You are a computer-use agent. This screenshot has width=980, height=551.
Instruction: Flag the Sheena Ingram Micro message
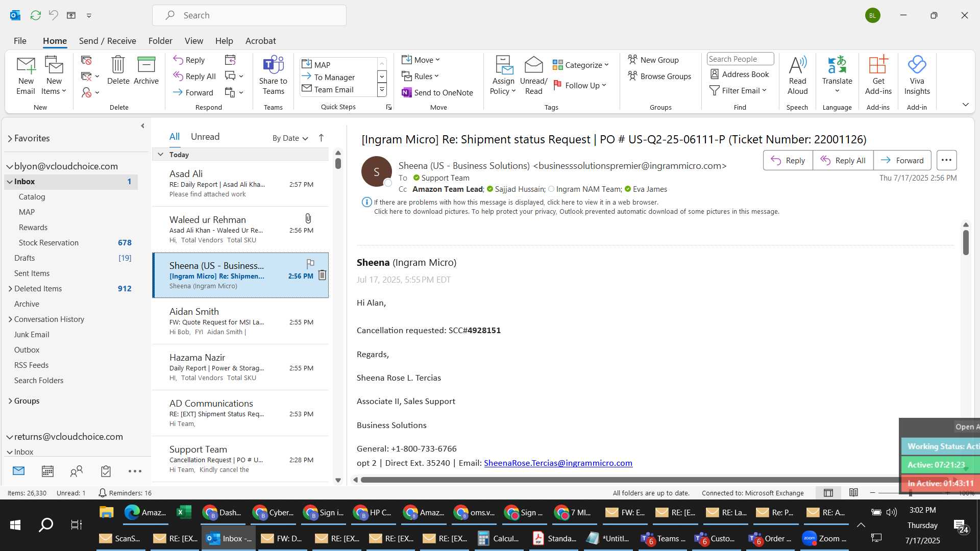tap(310, 263)
